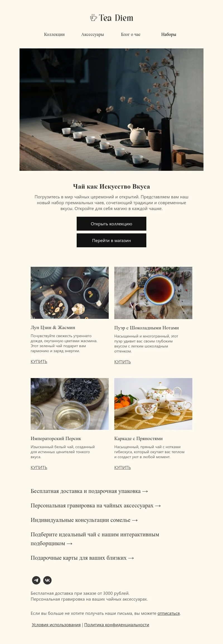This screenshot has height=644, width=223.
Task: Open Политика конфиденциальности footer link
Action: 117,625
